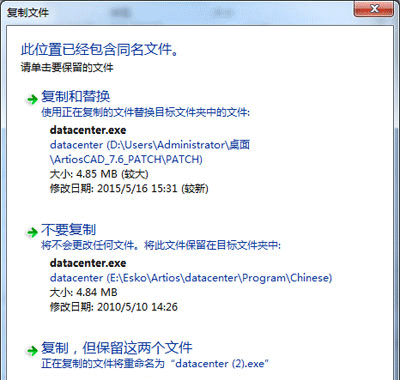The image size is (400, 380).
Task: Select 复制，但保留这两个文件 option title
Action: (117, 348)
